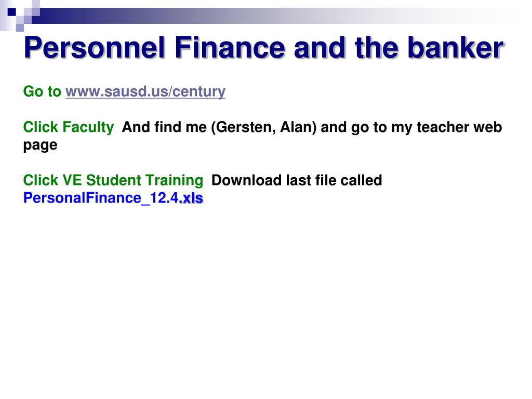Click the blue "PersonalFinance_12.4" file name
This screenshot has height=399, width=532.
(101, 198)
